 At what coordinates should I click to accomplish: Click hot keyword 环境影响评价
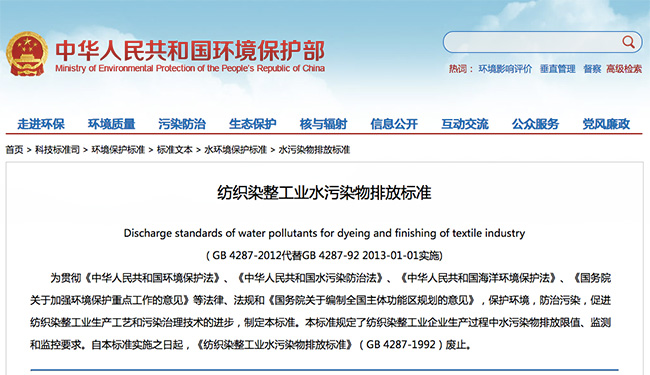[505, 69]
